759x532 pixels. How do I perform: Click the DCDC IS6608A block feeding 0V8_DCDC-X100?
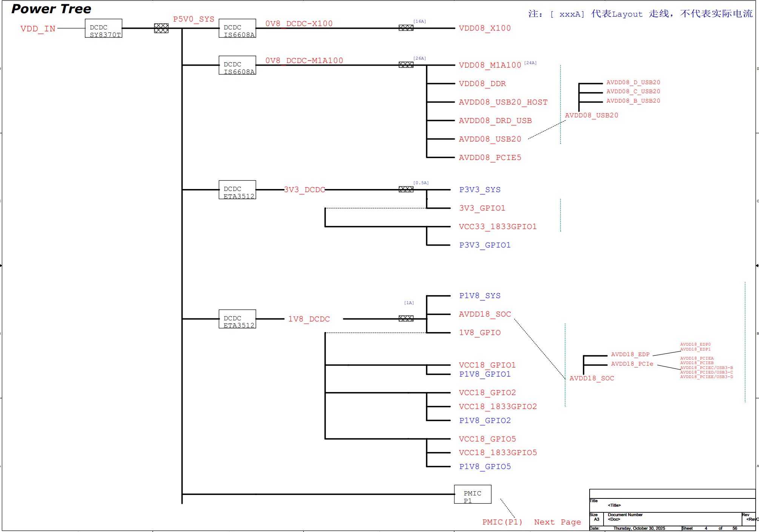coord(237,28)
